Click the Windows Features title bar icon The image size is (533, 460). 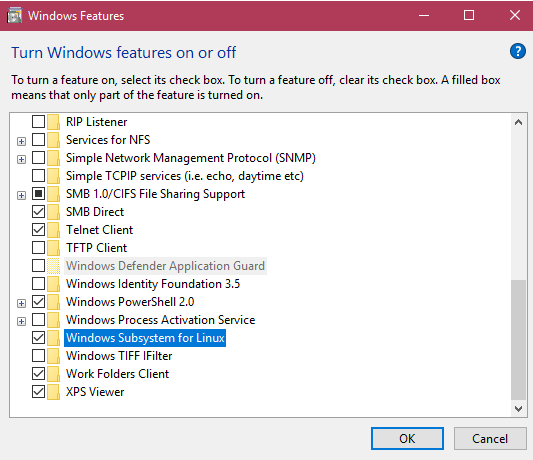pos(14,16)
